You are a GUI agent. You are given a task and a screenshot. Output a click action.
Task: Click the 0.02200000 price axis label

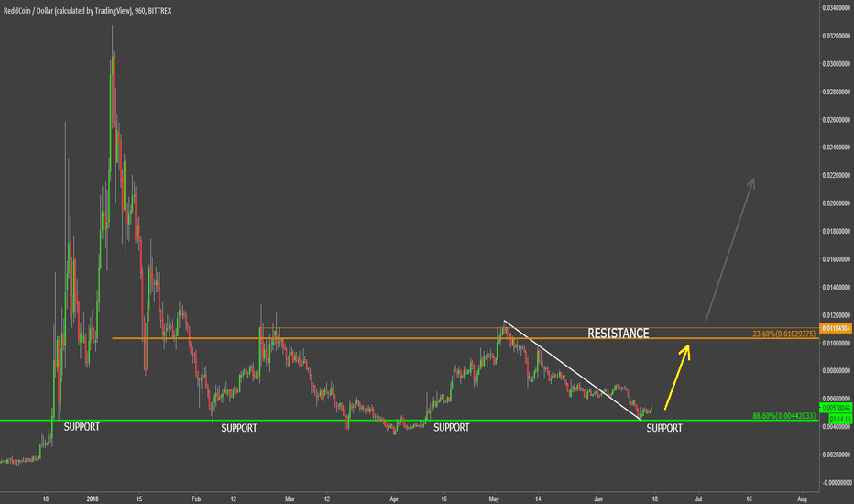click(836, 175)
